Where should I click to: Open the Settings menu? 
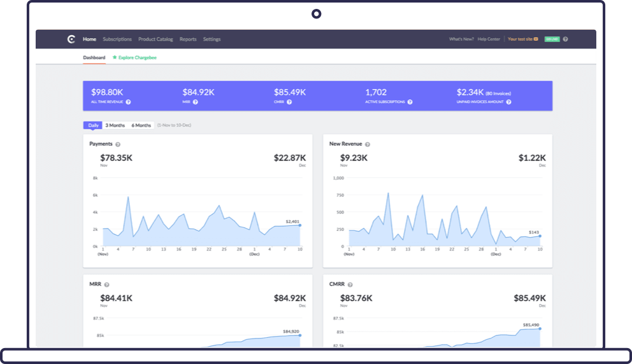point(212,39)
